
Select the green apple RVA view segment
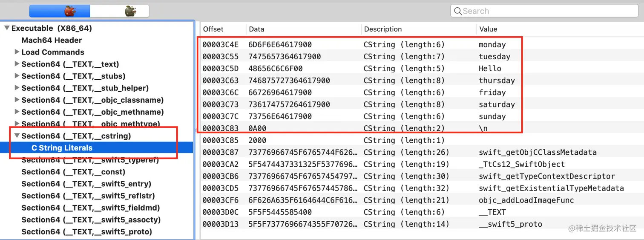120,11
